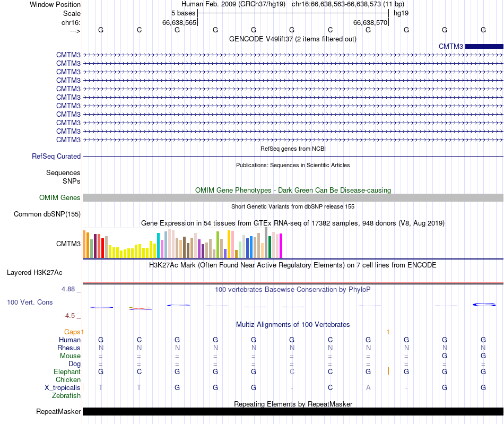Click the gray OMIM Genes bar
This screenshot has width=504, height=424.
293,198
